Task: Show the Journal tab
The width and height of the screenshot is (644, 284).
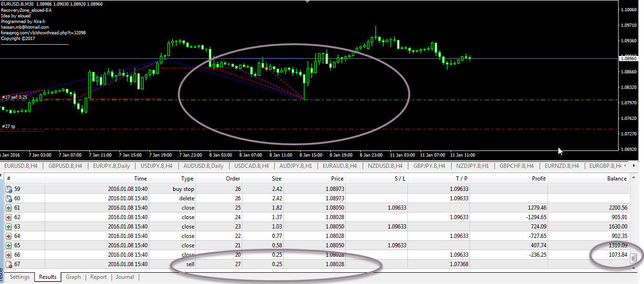Action: coord(125,277)
